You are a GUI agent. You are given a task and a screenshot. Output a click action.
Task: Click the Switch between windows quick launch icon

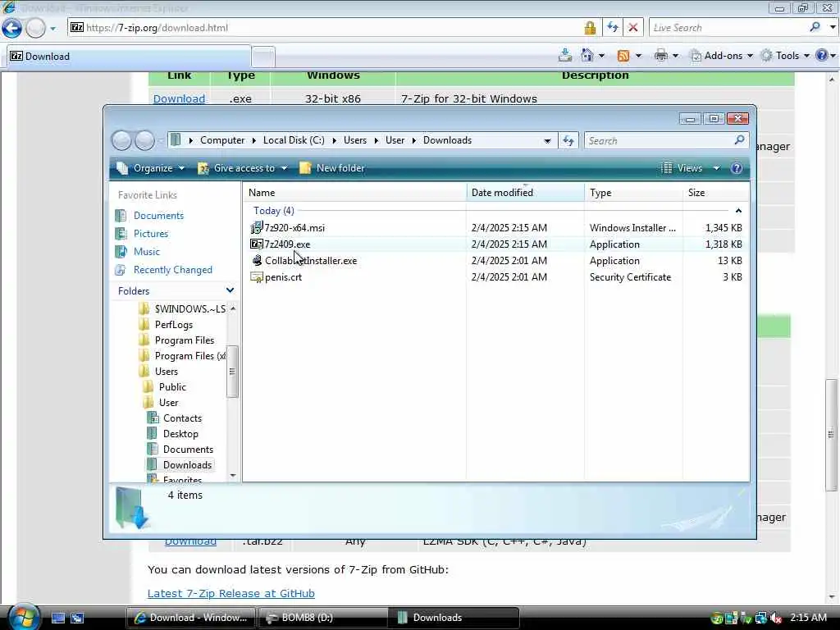[78, 618]
